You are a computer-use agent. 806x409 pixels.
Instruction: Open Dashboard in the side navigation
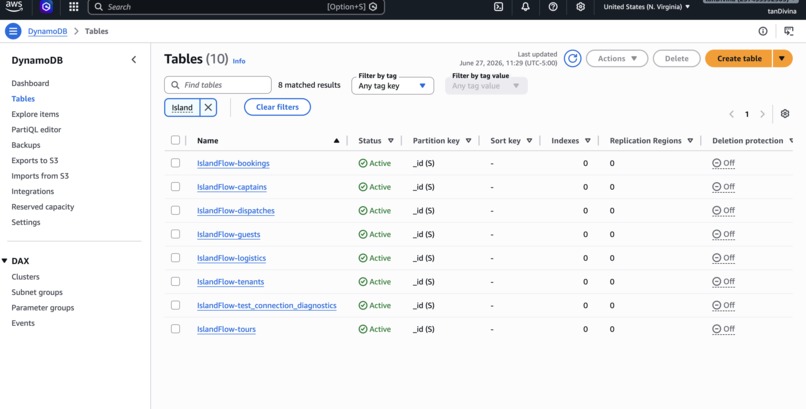(30, 83)
